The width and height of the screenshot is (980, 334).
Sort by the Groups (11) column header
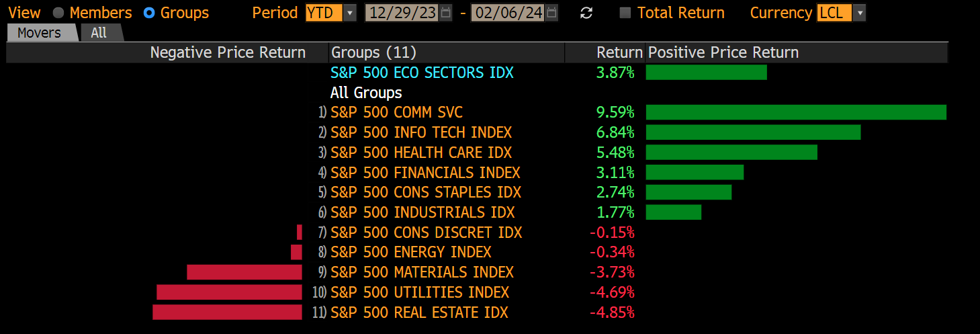tap(373, 52)
